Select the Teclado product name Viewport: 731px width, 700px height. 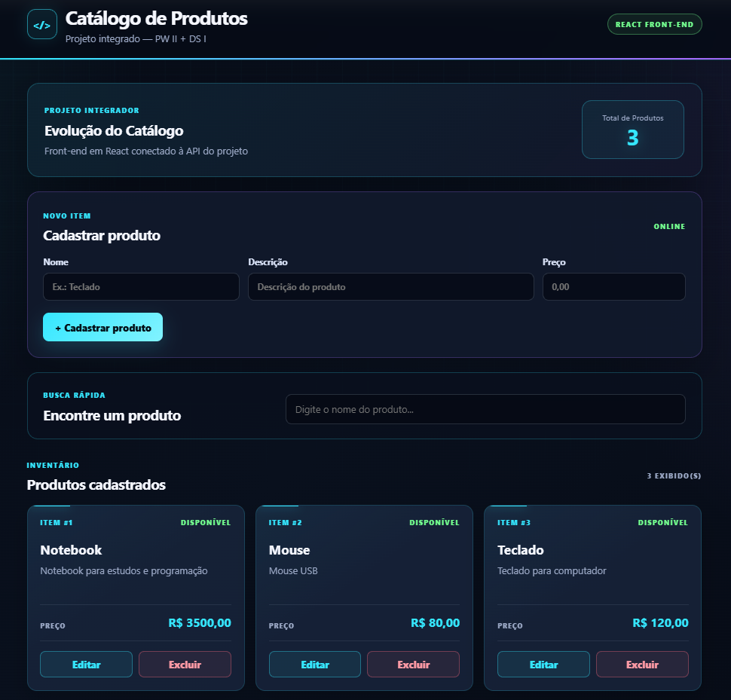(x=520, y=550)
